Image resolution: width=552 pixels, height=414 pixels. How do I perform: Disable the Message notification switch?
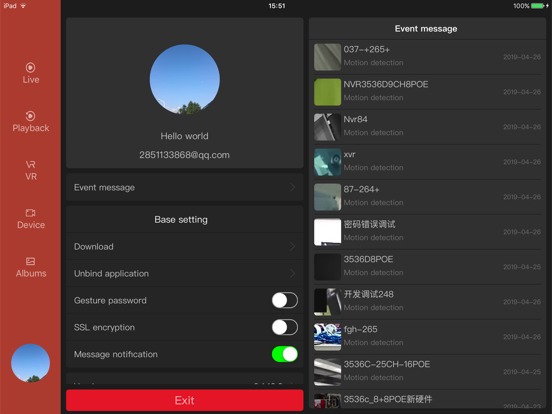coord(285,354)
